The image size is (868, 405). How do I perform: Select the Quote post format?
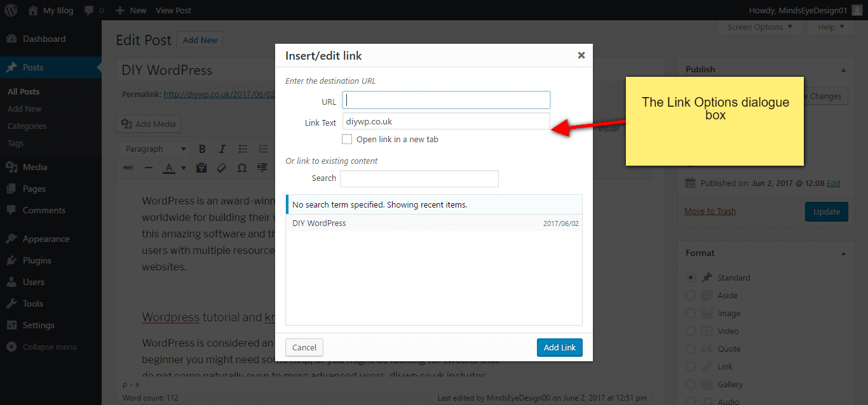[691, 349]
